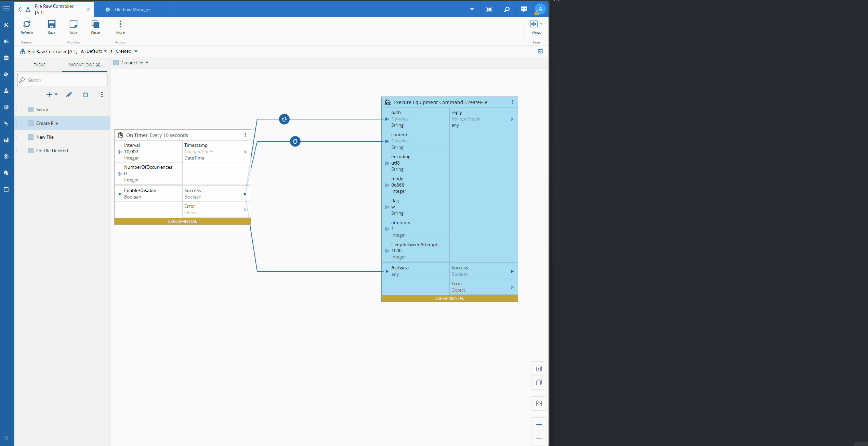Toggle the New File workflow checkbox
Screen dimensions: 868x446
tap(31, 137)
